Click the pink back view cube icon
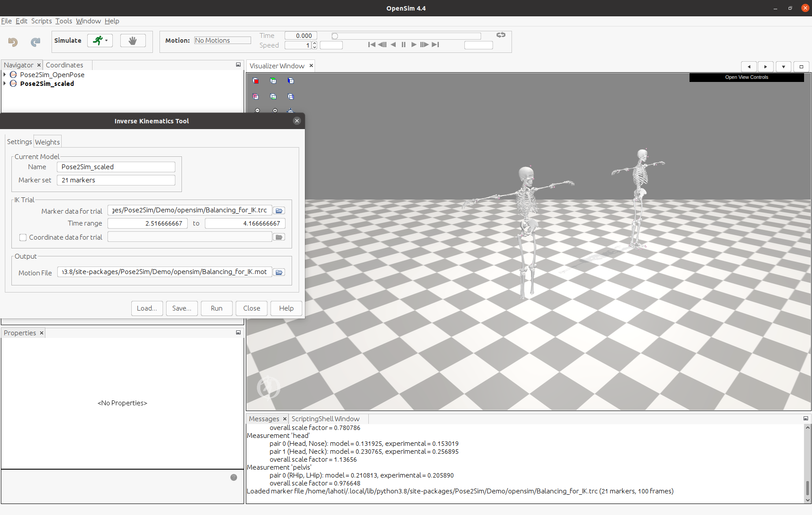The width and height of the screenshot is (812, 515). pyautogui.click(x=256, y=96)
